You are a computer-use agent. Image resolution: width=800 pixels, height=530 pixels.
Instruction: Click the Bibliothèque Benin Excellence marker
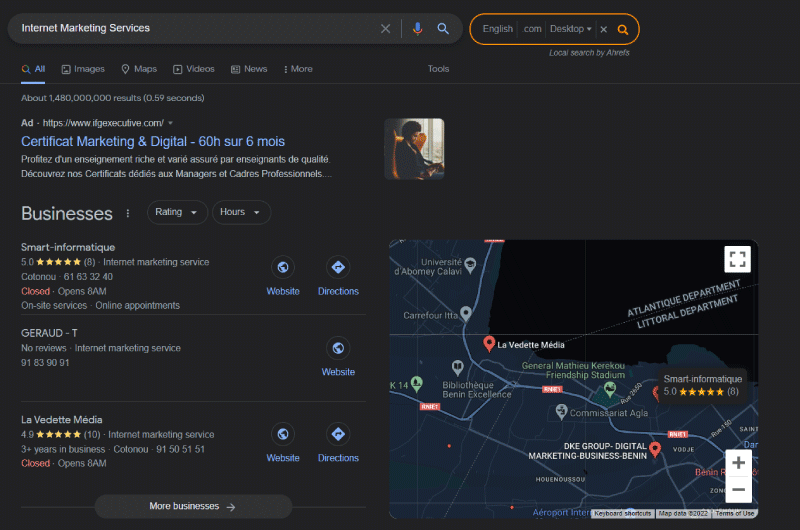458,367
